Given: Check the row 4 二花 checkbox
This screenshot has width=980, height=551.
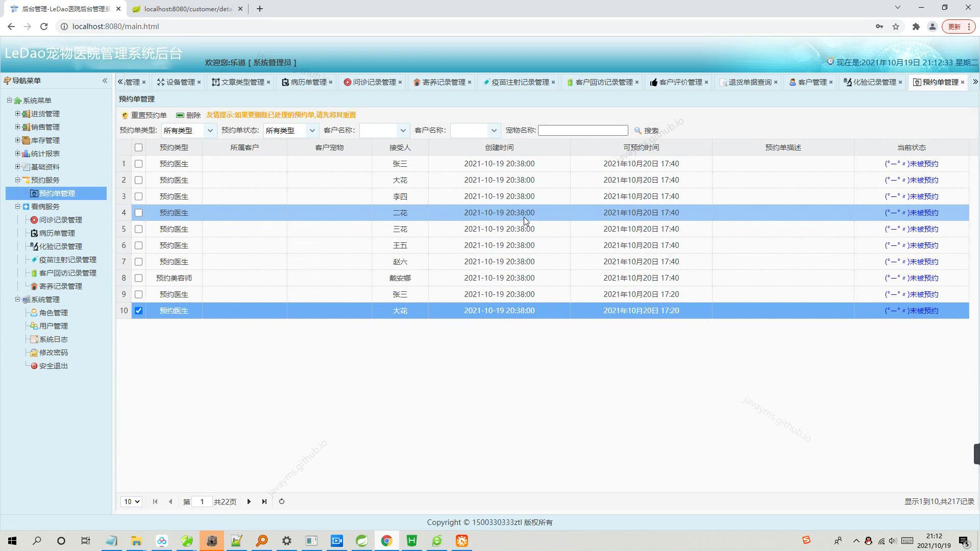Looking at the screenshot, I should point(138,213).
